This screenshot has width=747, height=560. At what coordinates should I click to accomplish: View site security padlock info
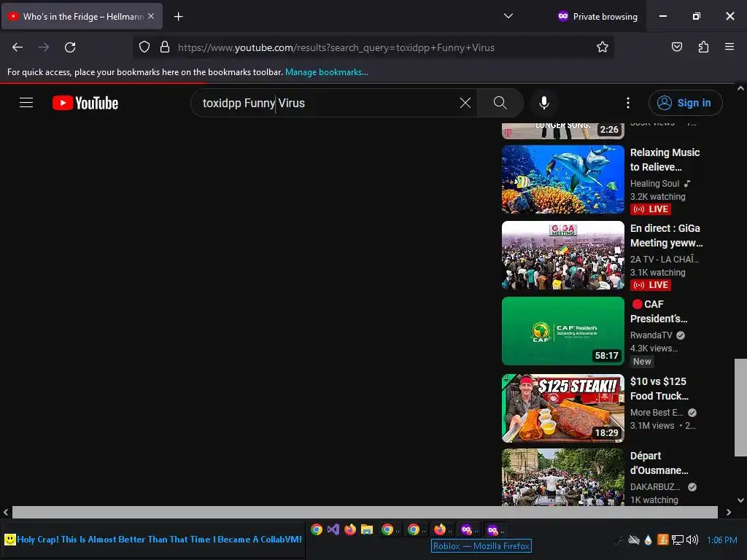[x=165, y=47]
